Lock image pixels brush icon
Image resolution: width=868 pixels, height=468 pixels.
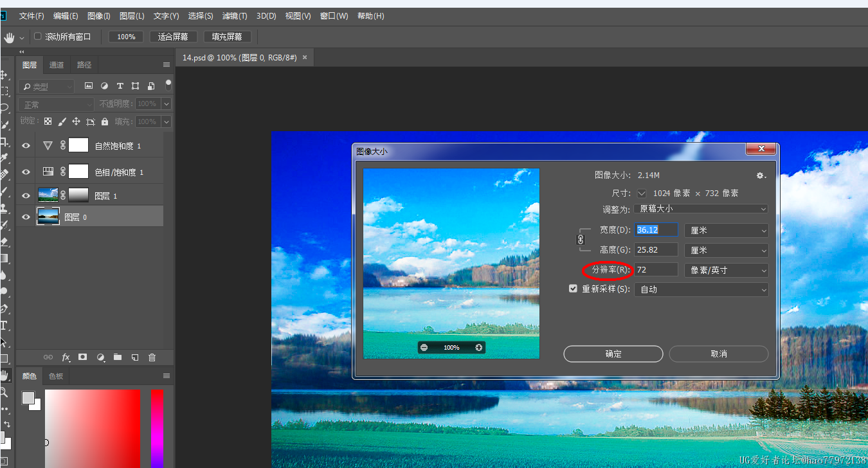point(62,122)
